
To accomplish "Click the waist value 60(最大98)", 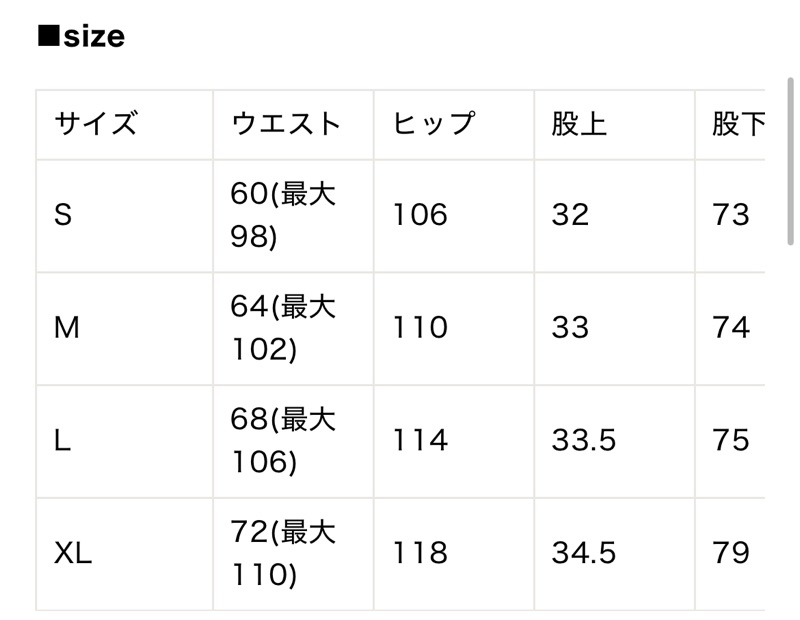I will (x=283, y=215).
